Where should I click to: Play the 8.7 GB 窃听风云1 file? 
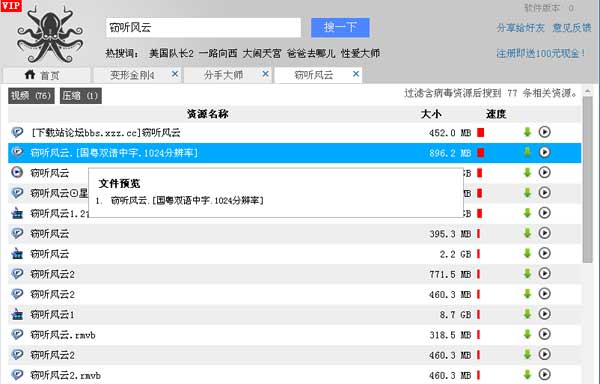click(x=545, y=314)
